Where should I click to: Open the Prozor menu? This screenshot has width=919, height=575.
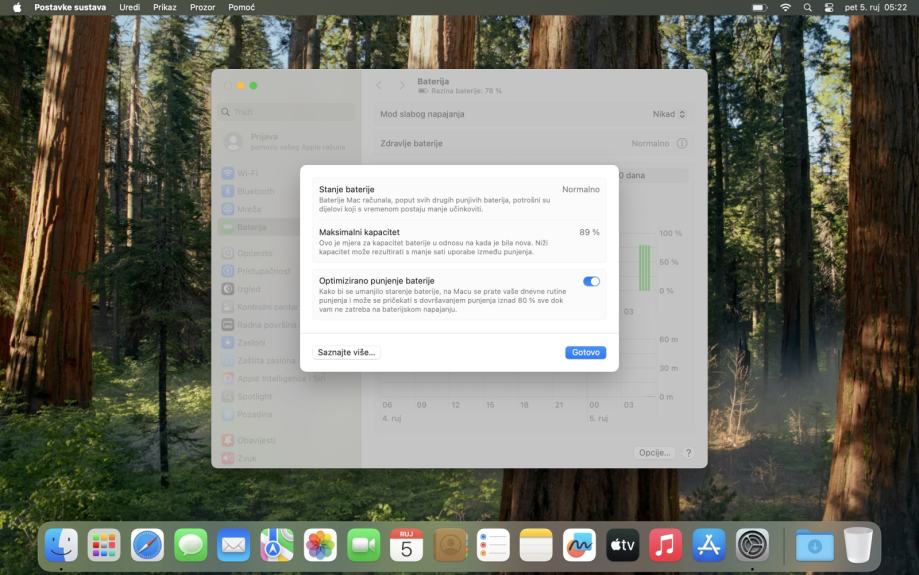click(202, 8)
